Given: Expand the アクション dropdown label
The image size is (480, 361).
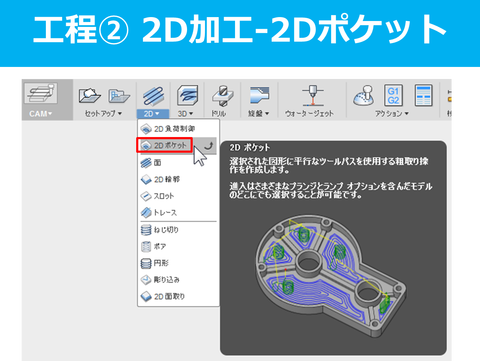Looking at the screenshot, I should tap(392, 114).
